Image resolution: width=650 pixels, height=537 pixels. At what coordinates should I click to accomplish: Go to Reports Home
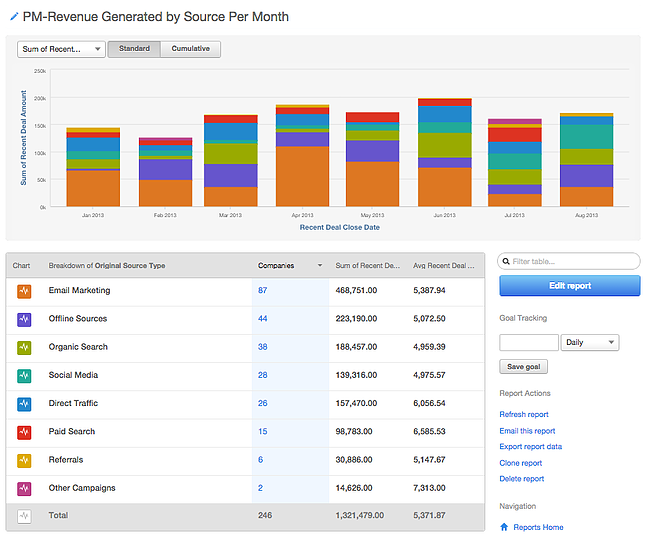pyautogui.click(x=538, y=527)
